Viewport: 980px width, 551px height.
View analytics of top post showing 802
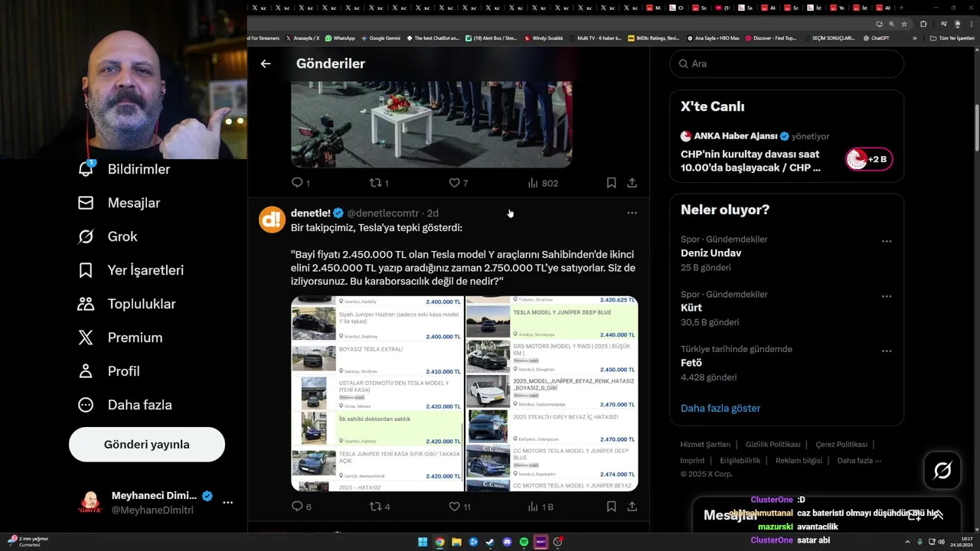coord(543,183)
